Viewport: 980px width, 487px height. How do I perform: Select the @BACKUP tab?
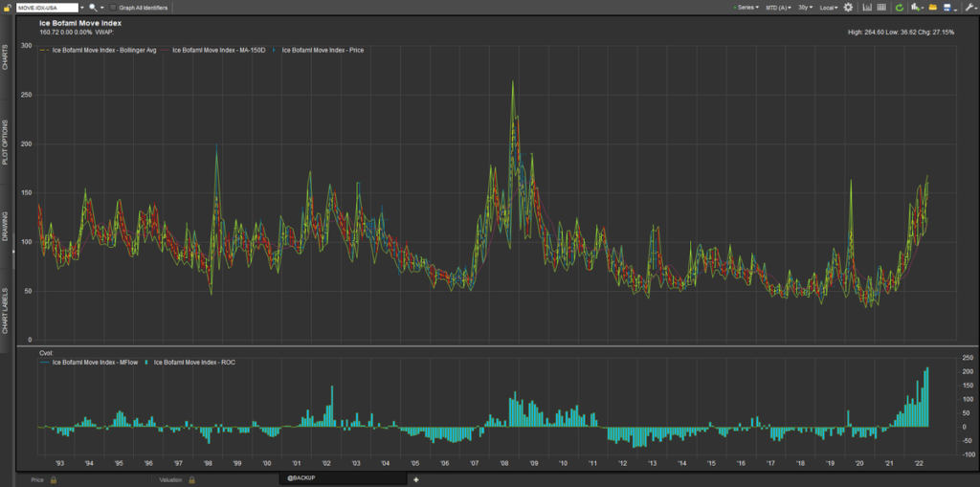[x=342, y=478]
